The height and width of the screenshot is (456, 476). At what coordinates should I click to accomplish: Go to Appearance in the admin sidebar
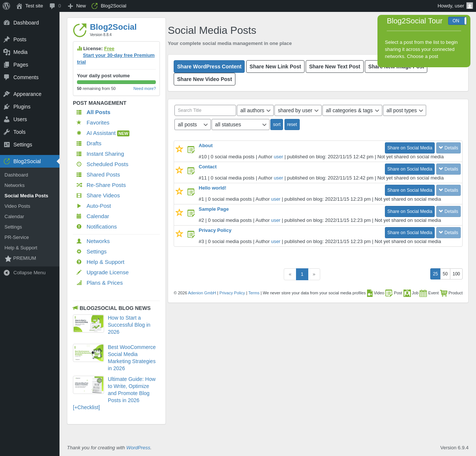(x=30, y=94)
